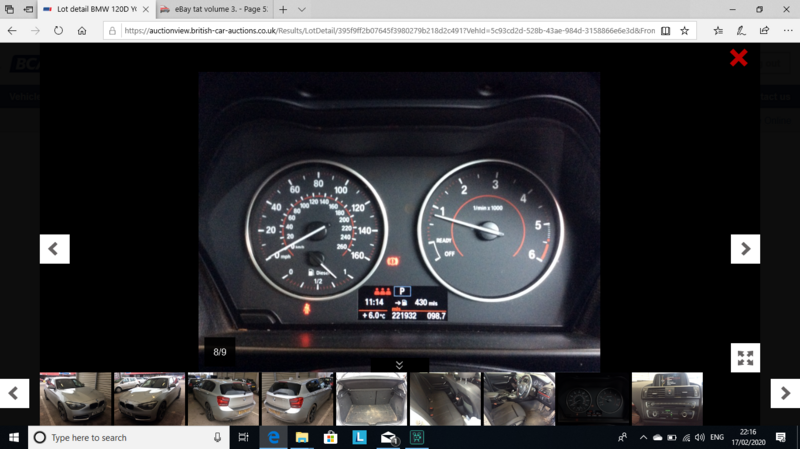Open second thumbnail of BMW front angle
Viewport: 800px width, 449px height.
(149, 398)
